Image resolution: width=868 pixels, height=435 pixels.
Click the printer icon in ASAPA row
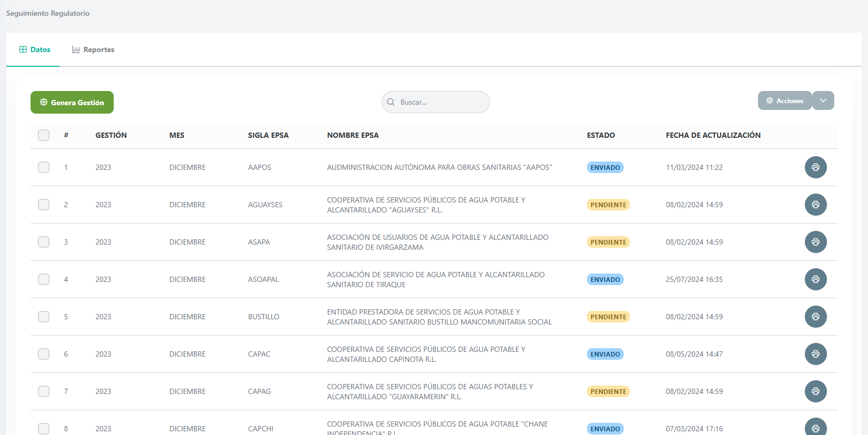tap(815, 242)
